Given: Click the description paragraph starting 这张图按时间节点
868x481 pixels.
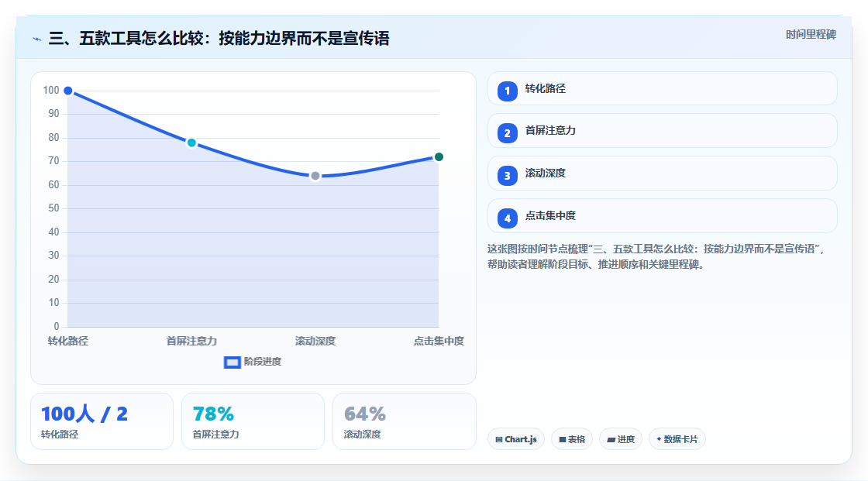Looking at the screenshot, I should tap(656, 256).
